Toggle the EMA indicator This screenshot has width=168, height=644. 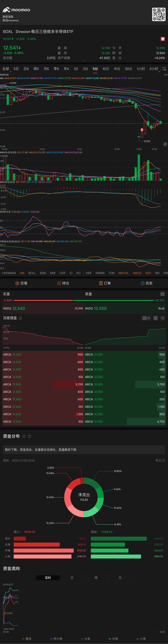click(x=43, y=273)
